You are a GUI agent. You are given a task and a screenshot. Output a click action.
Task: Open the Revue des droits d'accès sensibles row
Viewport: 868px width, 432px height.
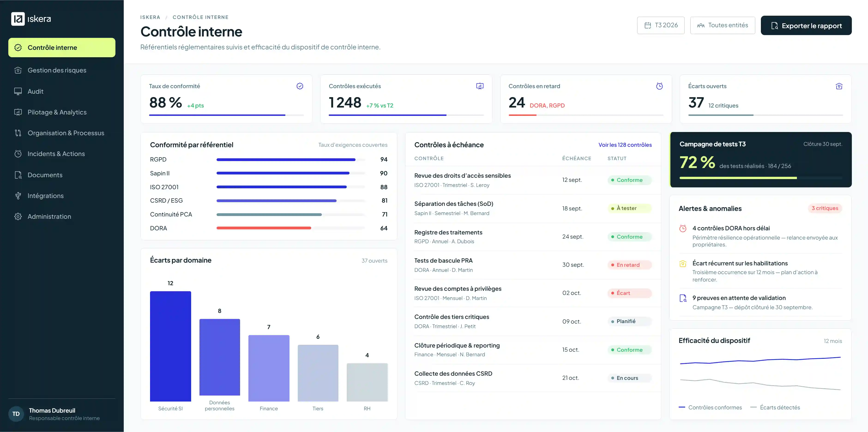[x=533, y=180]
